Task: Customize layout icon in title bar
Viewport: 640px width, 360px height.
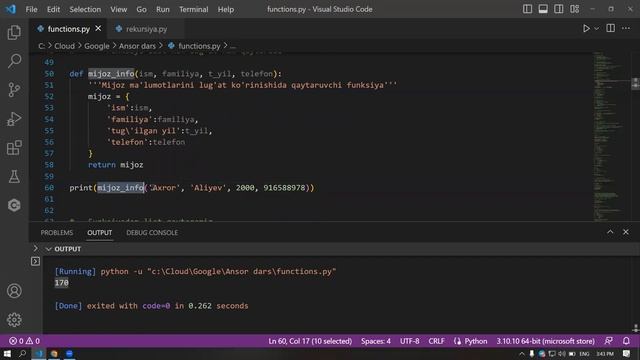Action: coord(575,9)
